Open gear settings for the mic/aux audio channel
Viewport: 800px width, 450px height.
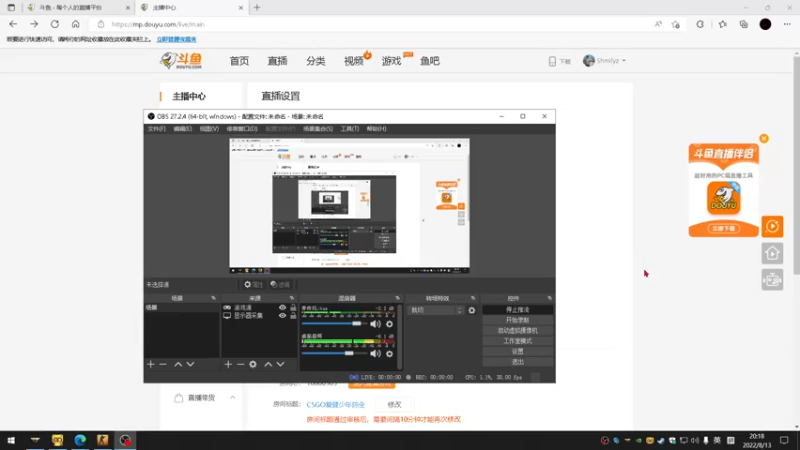389,324
